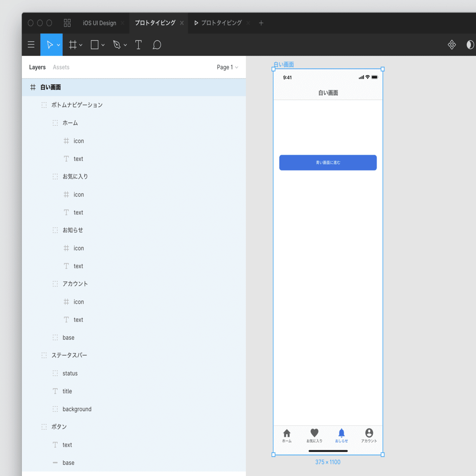Select the Pen tool
This screenshot has height=476, width=476.
[116, 45]
